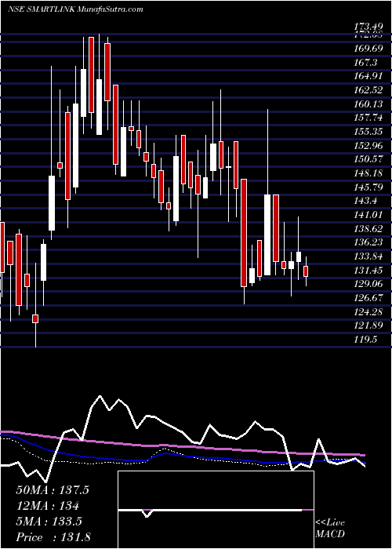The width and height of the screenshot is (392, 549).
Task: Select the 145.79 price label
Action: coord(368,187)
